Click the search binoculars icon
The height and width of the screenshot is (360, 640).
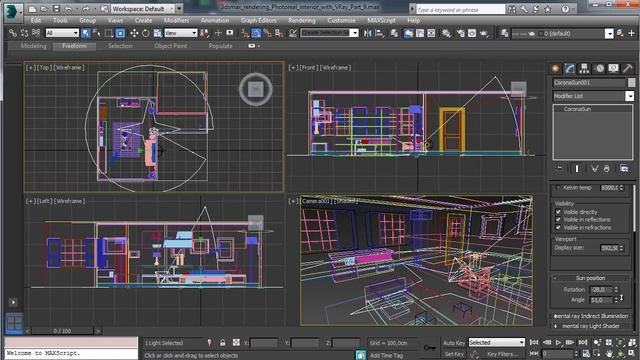click(x=511, y=9)
